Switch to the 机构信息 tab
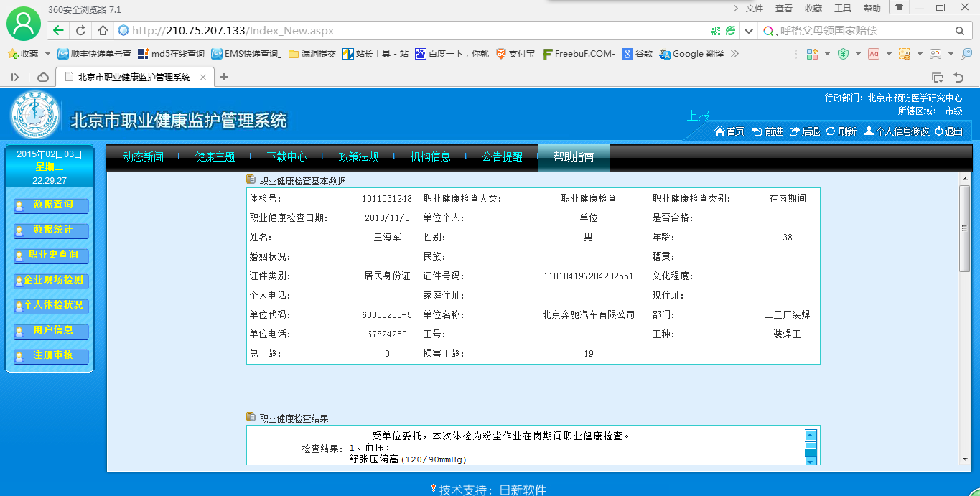Screen dimensions: 980x496 [431, 156]
